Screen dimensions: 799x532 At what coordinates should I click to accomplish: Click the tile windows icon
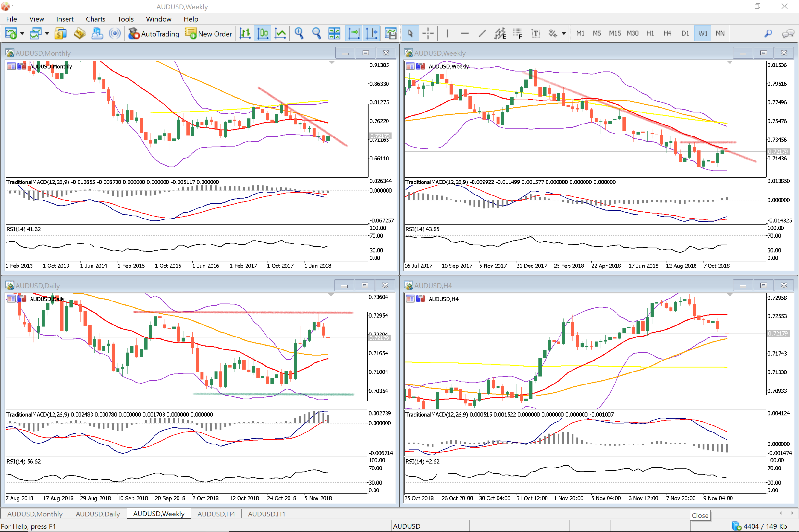click(x=334, y=33)
